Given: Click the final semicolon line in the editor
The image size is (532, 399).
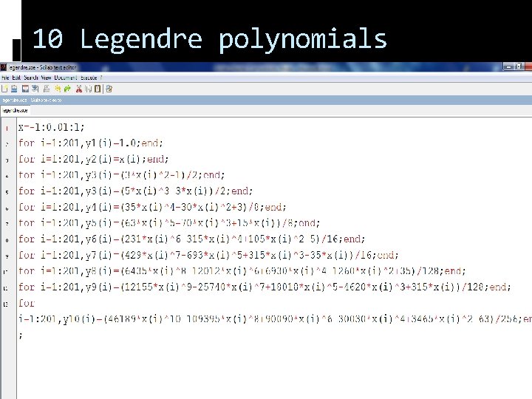Looking at the screenshot, I should tap(21, 335).
